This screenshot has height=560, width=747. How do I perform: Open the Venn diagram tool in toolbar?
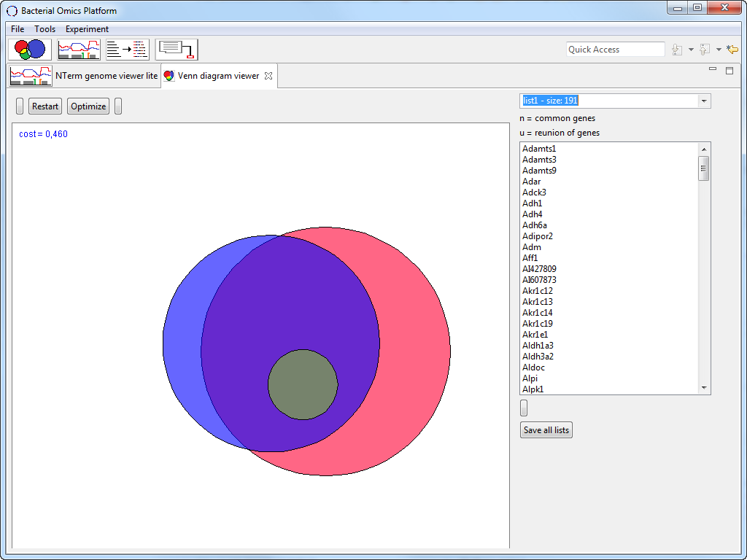[x=30, y=50]
